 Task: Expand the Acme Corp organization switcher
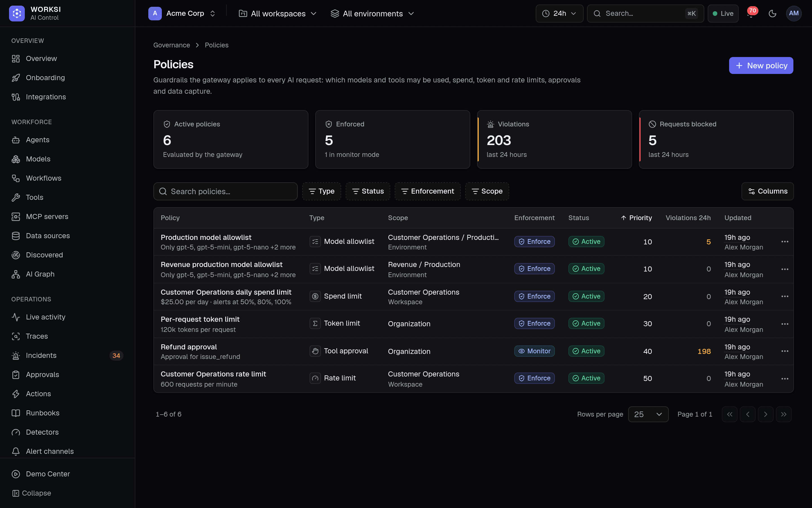click(182, 14)
